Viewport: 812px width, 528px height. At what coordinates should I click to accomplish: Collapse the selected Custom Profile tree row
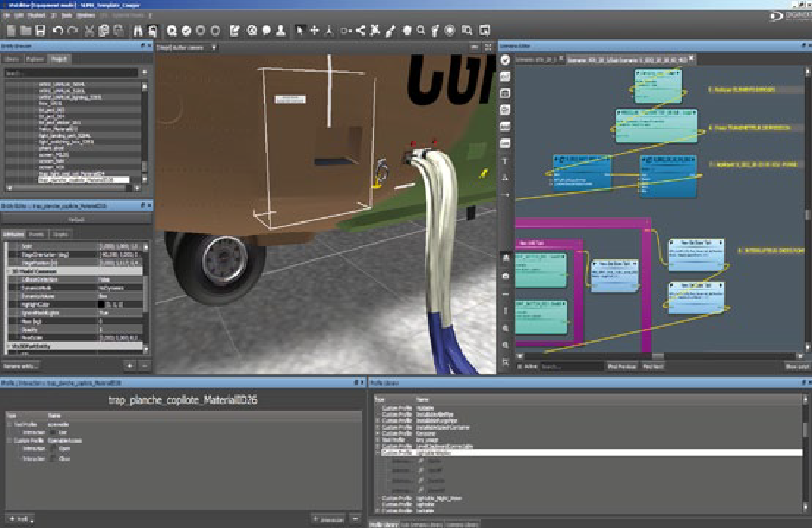click(x=377, y=452)
